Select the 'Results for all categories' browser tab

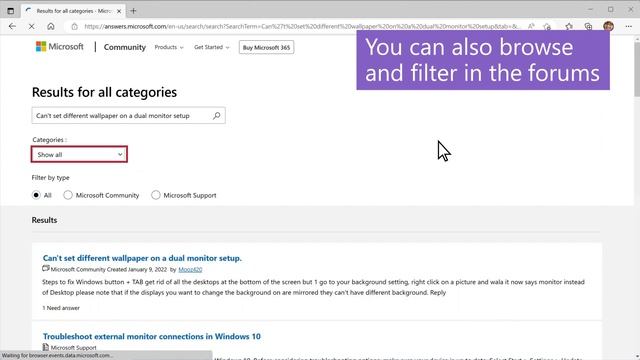(x=73, y=11)
